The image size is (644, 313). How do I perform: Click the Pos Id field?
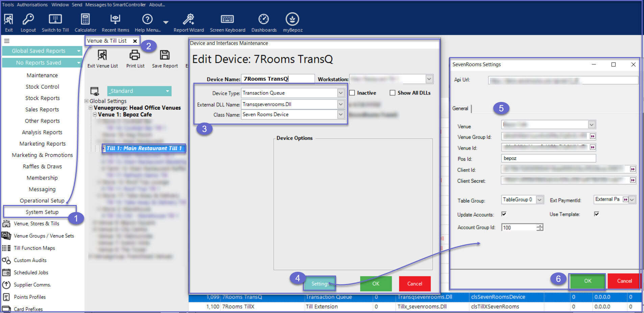click(548, 158)
